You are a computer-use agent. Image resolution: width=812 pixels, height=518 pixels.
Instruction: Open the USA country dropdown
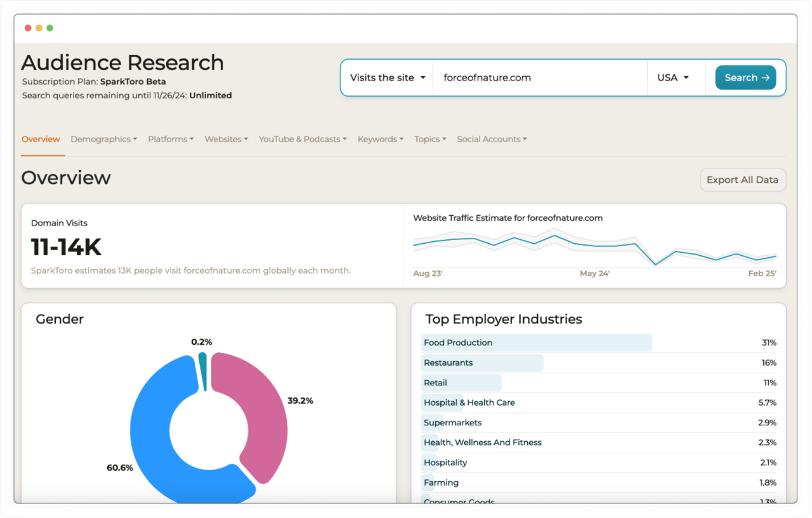(x=673, y=77)
